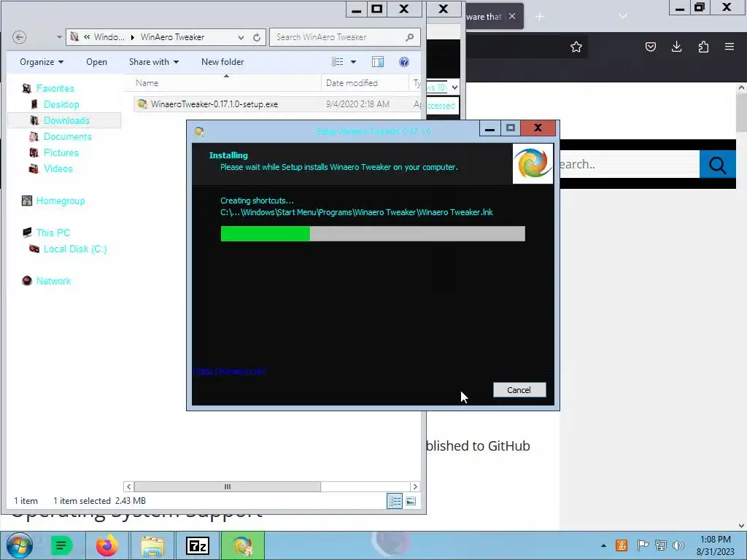
Task: Save page to Pocket
Action: (x=651, y=47)
